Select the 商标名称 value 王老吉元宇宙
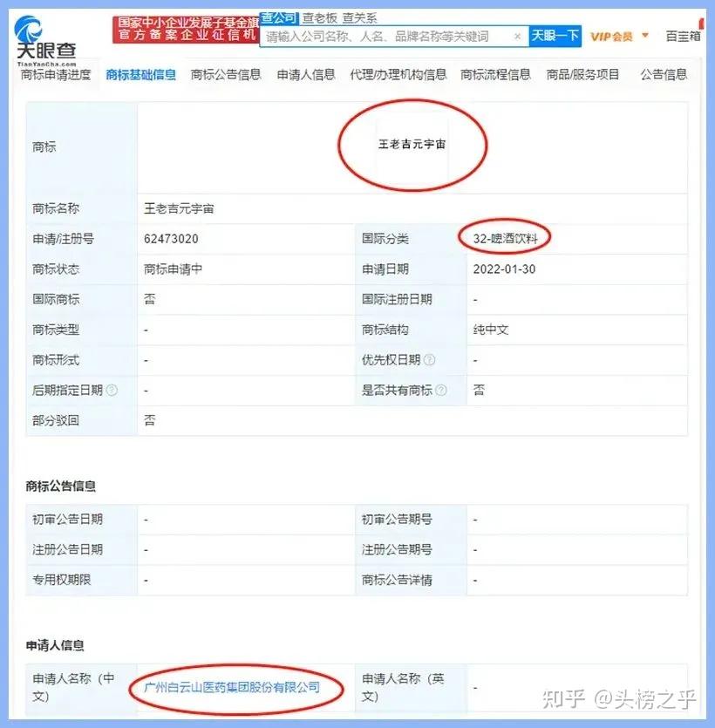 (x=179, y=208)
